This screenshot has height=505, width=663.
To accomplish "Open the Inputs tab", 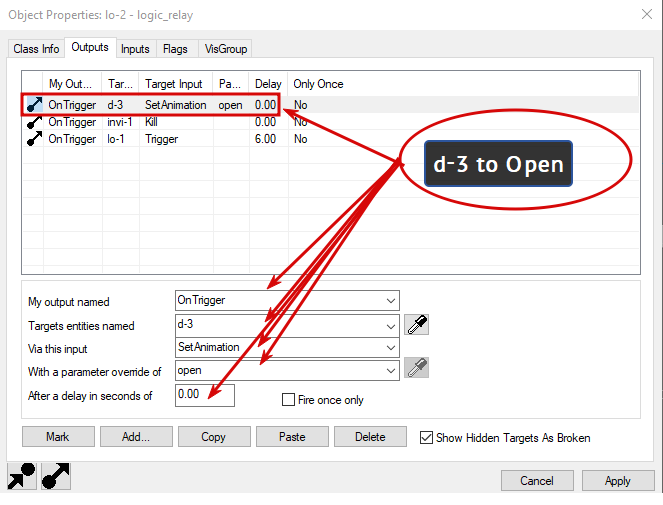I will [135, 49].
